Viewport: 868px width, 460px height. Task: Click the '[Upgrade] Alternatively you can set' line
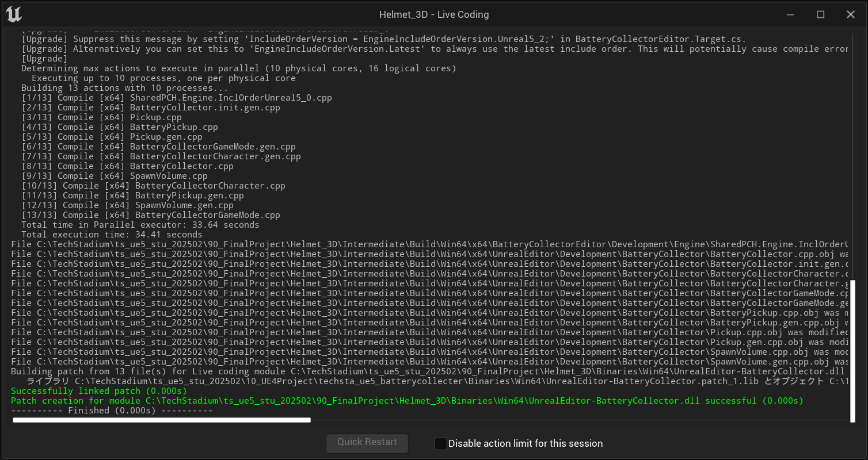click(435, 49)
